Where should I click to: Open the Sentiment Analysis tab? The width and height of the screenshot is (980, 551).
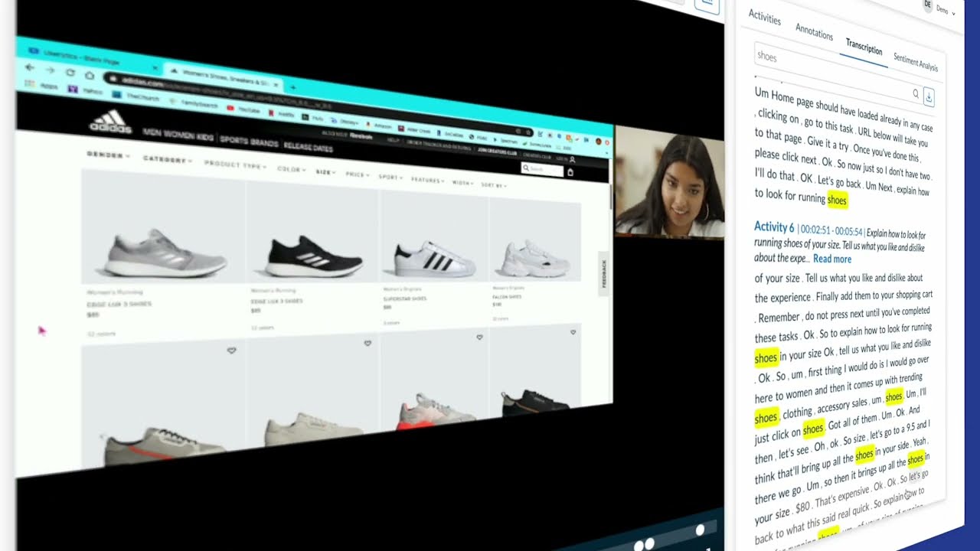coord(915,62)
